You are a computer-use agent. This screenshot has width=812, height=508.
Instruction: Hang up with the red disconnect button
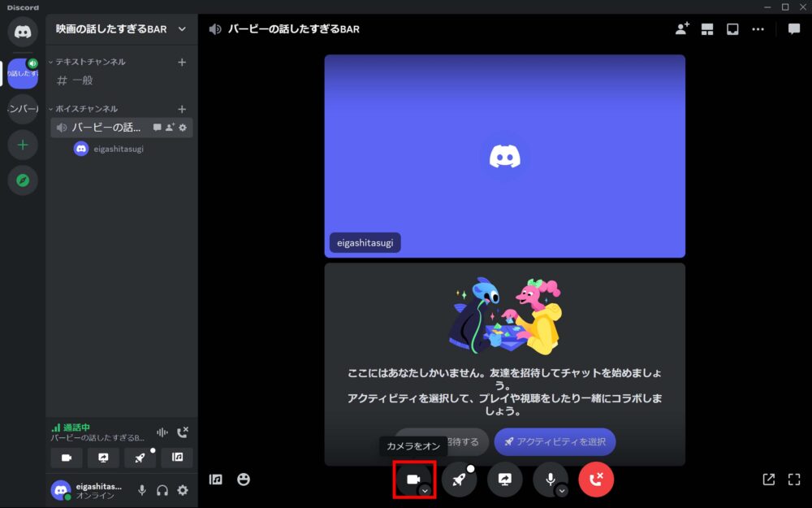596,480
